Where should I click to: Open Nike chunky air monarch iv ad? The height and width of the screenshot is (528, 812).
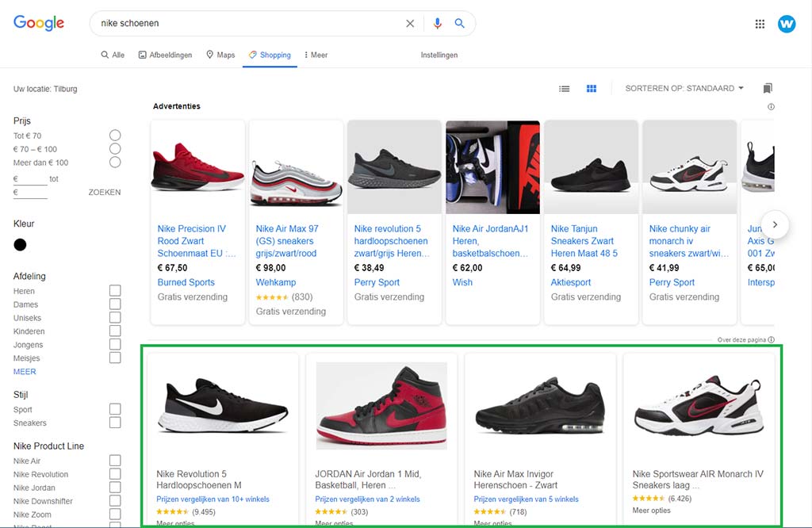coord(689,241)
